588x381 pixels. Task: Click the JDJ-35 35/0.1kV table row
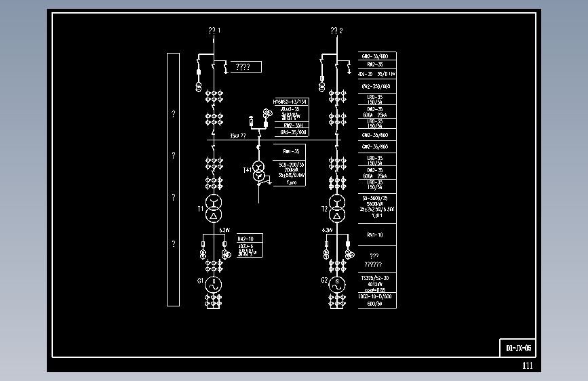(x=377, y=74)
